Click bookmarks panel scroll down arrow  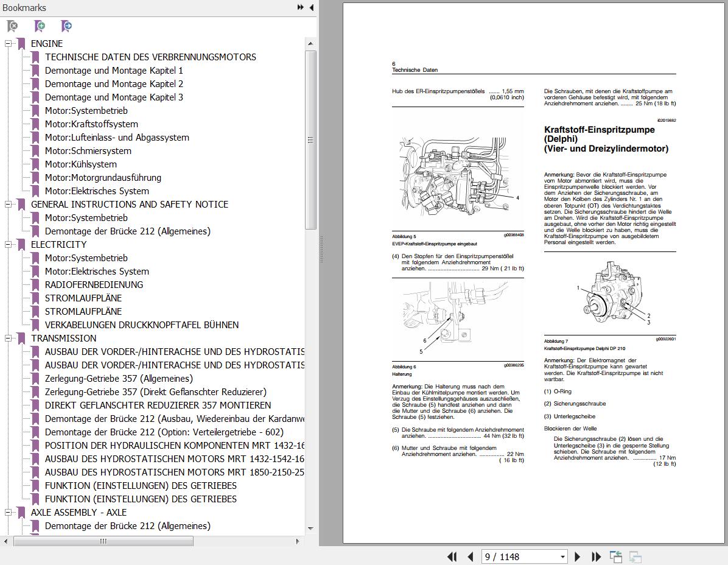tap(310, 528)
